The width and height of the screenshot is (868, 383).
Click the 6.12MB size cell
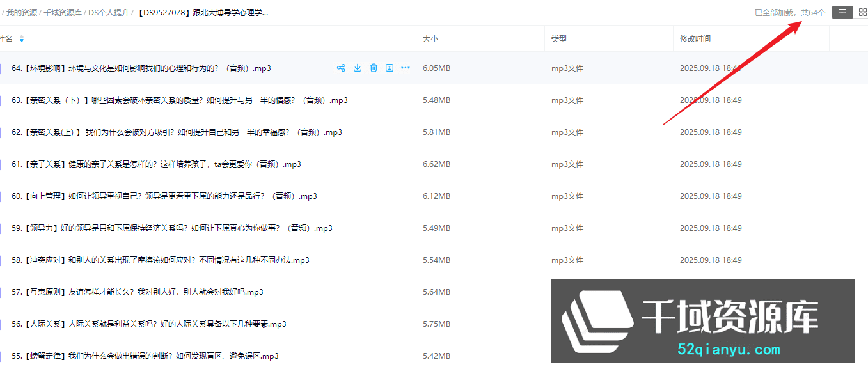pos(437,196)
